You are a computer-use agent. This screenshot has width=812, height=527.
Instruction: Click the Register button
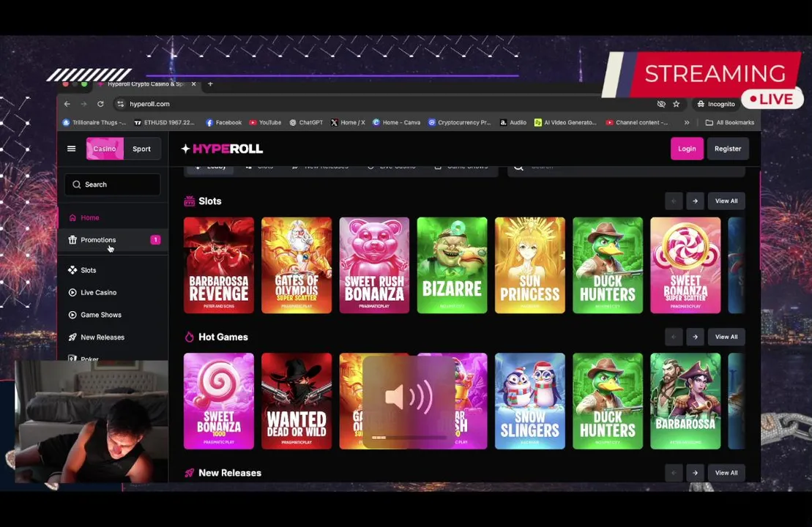[x=728, y=149]
